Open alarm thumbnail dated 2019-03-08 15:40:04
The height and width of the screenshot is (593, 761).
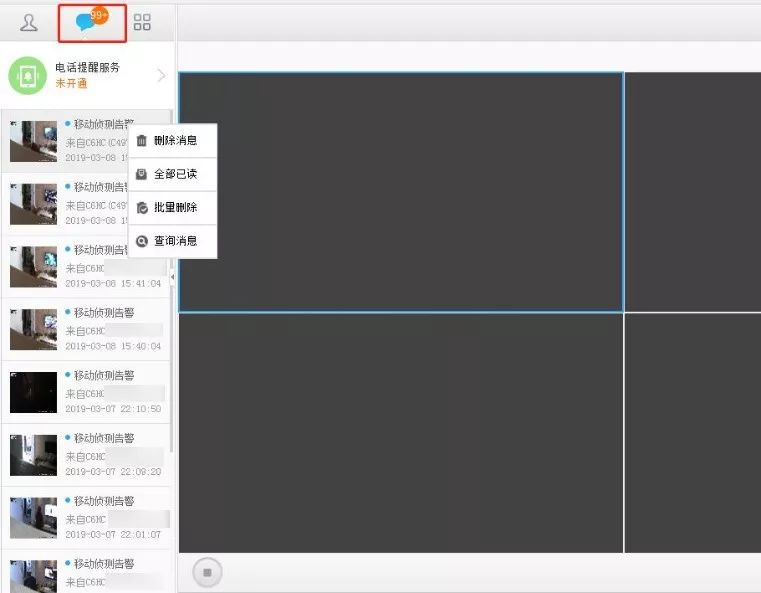pyautogui.click(x=33, y=330)
